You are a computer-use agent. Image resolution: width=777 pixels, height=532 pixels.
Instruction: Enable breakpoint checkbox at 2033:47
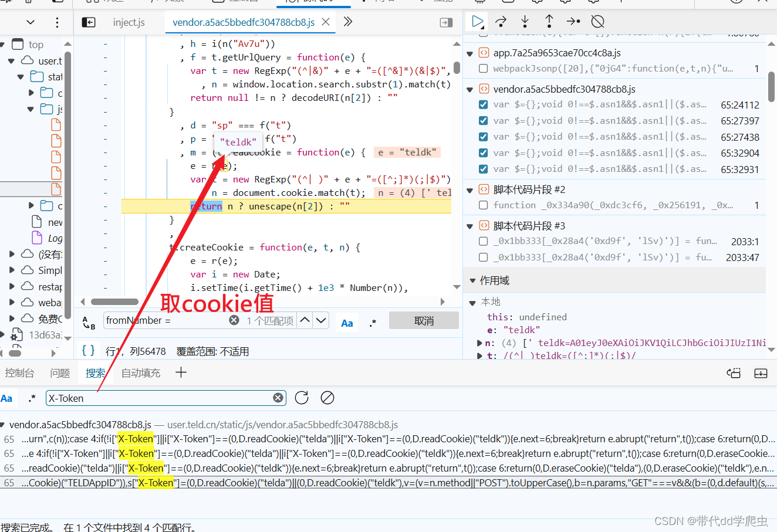pos(483,257)
